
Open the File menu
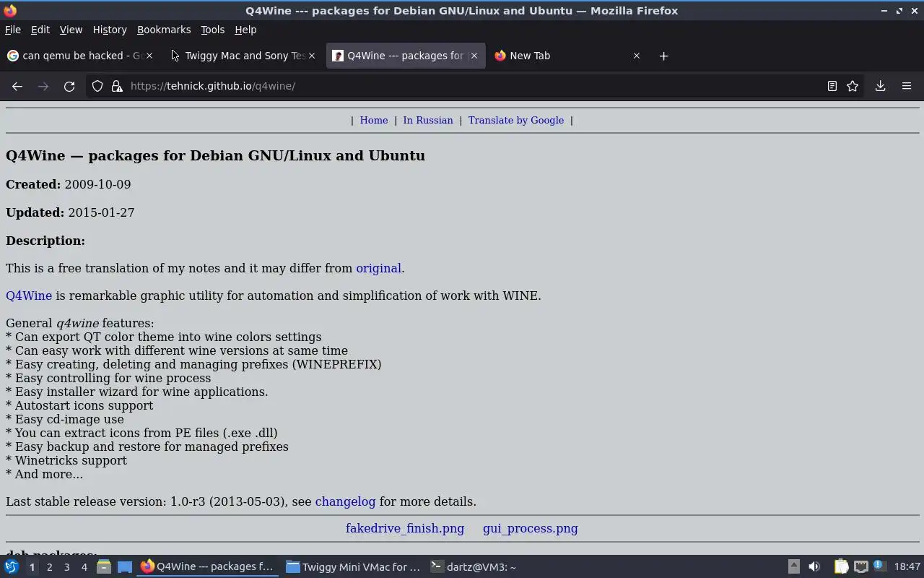(13, 30)
